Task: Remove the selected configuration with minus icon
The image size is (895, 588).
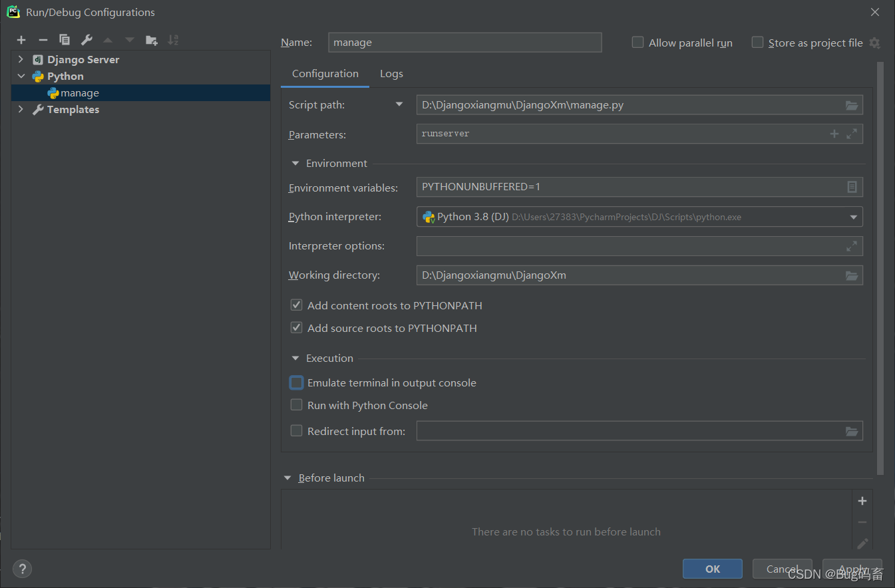Action: pyautogui.click(x=43, y=40)
